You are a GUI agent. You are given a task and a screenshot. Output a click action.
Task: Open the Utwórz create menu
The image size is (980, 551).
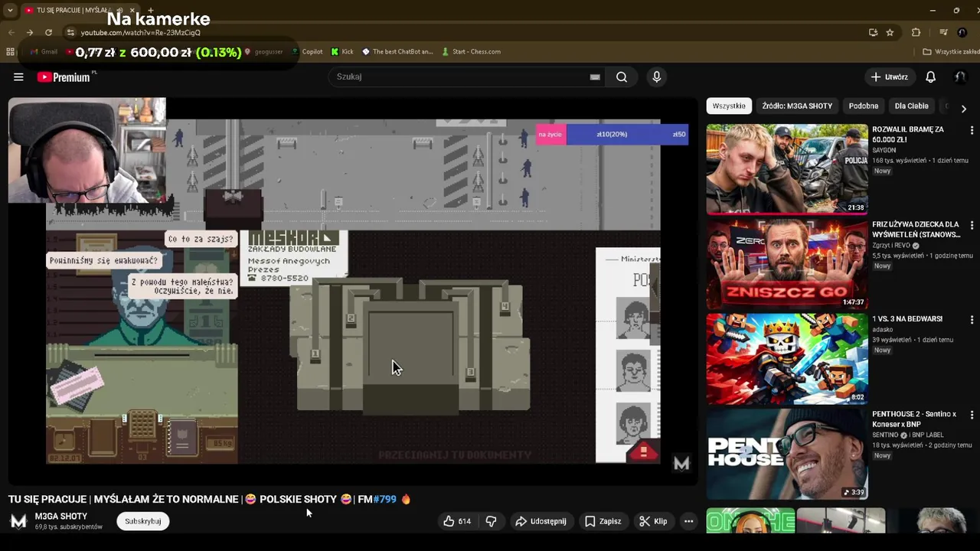point(889,77)
